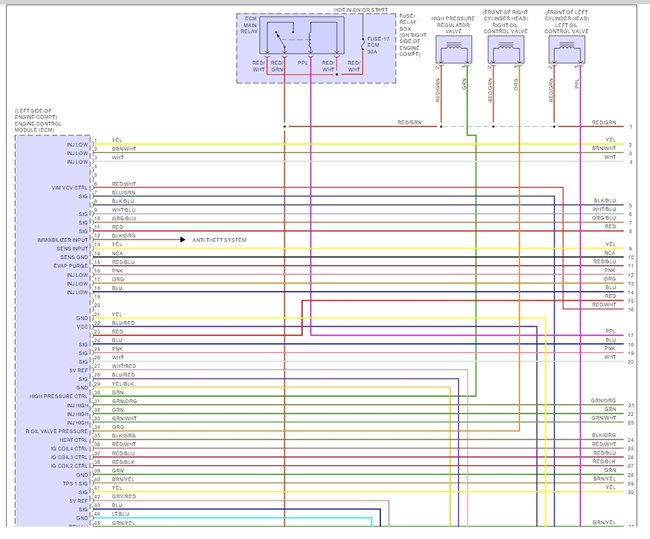
Task: Click the 'NCA' label ending at connector 10
Action: (x=610, y=253)
